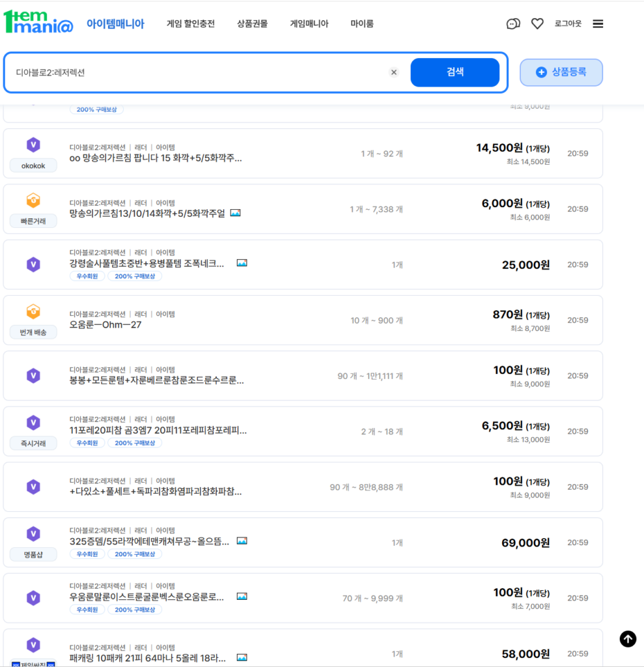Screen dimensions: 644x667
Task: Open the 마이룸 menu
Action: coord(362,24)
